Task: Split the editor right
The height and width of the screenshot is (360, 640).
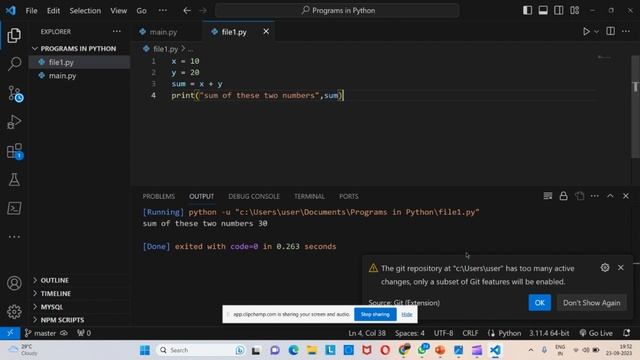Action: tap(611, 31)
